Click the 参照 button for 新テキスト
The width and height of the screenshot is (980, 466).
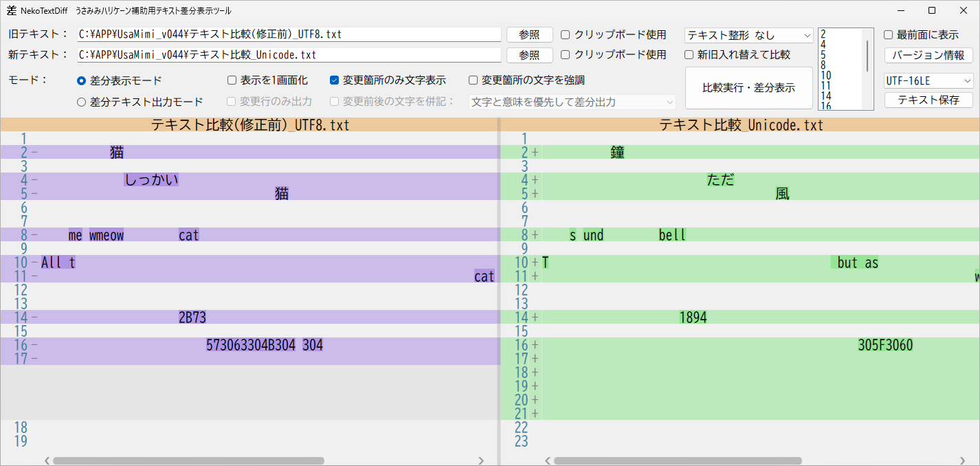coord(529,55)
